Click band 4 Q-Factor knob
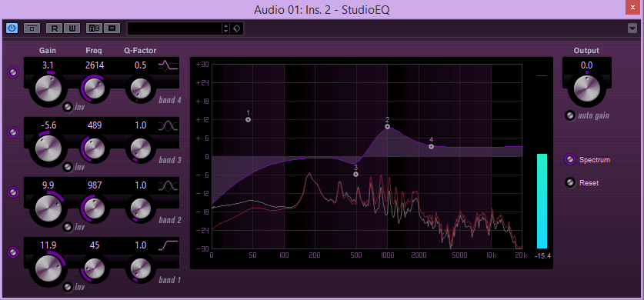 click(141, 88)
